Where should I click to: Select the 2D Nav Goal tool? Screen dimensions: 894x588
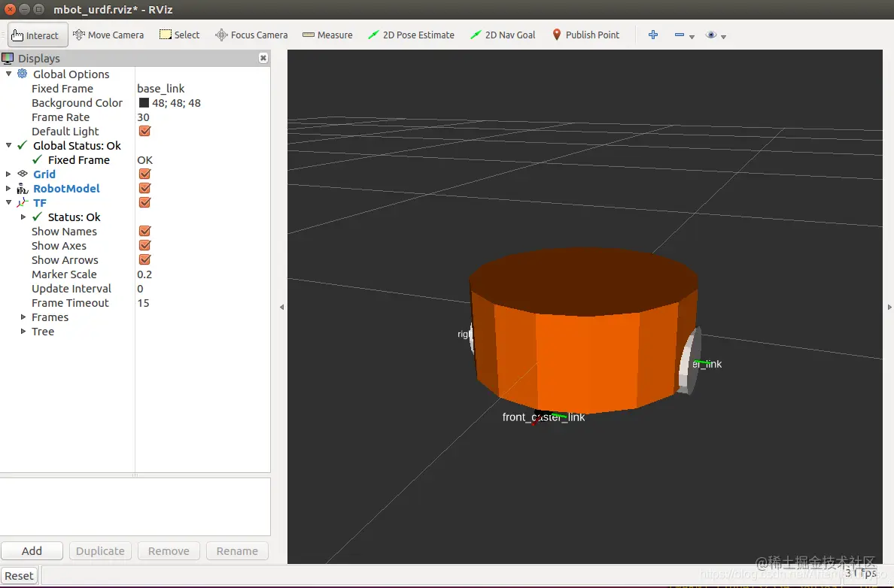pos(503,35)
